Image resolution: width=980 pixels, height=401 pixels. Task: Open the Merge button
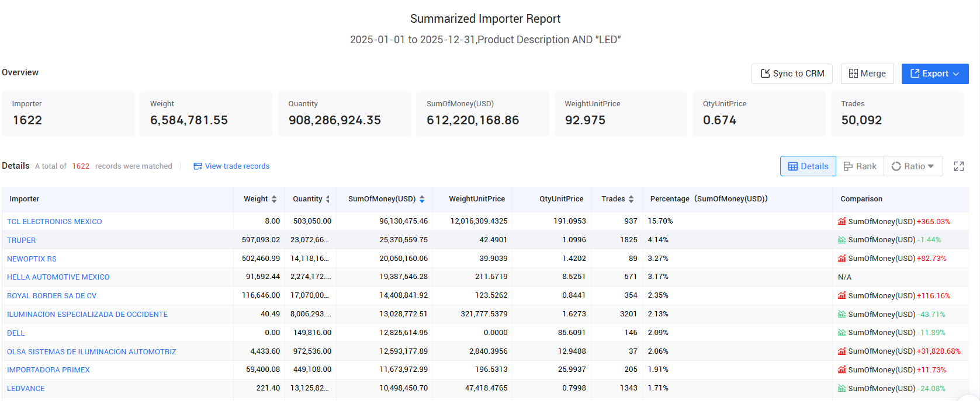[867, 74]
